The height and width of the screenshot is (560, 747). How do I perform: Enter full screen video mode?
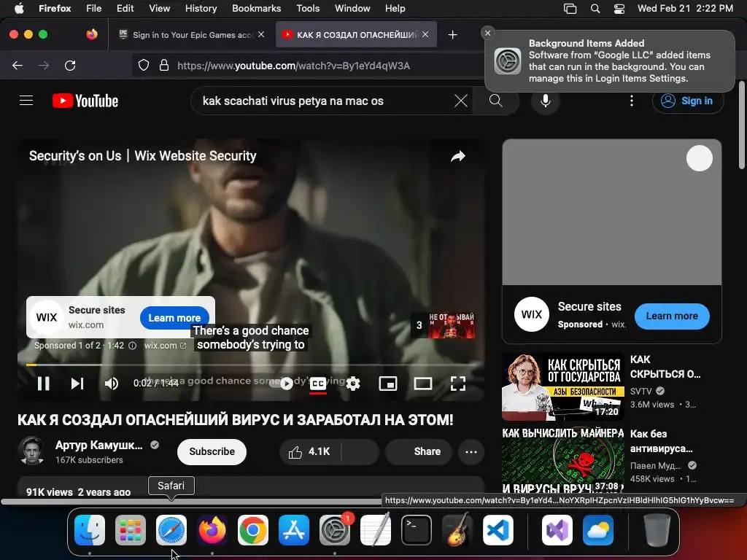458,384
